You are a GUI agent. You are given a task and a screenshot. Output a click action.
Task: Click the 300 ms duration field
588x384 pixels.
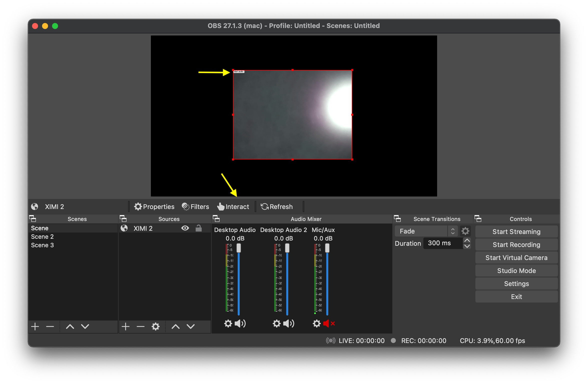[x=443, y=243]
